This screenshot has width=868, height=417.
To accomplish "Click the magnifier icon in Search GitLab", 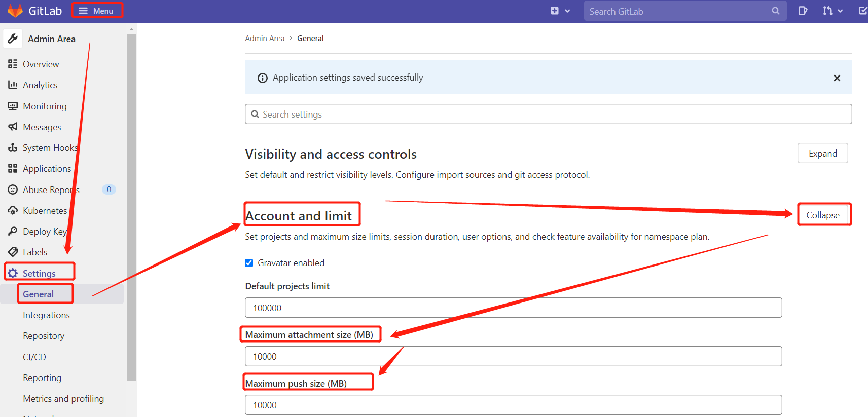I will tap(775, 11).
